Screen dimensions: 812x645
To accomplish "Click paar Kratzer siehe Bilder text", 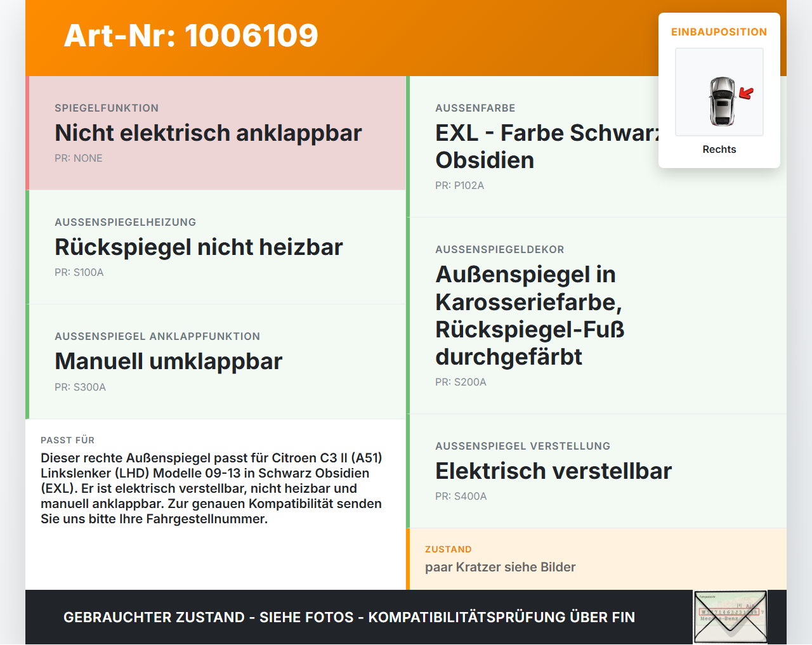I will (x=501, y=567).
